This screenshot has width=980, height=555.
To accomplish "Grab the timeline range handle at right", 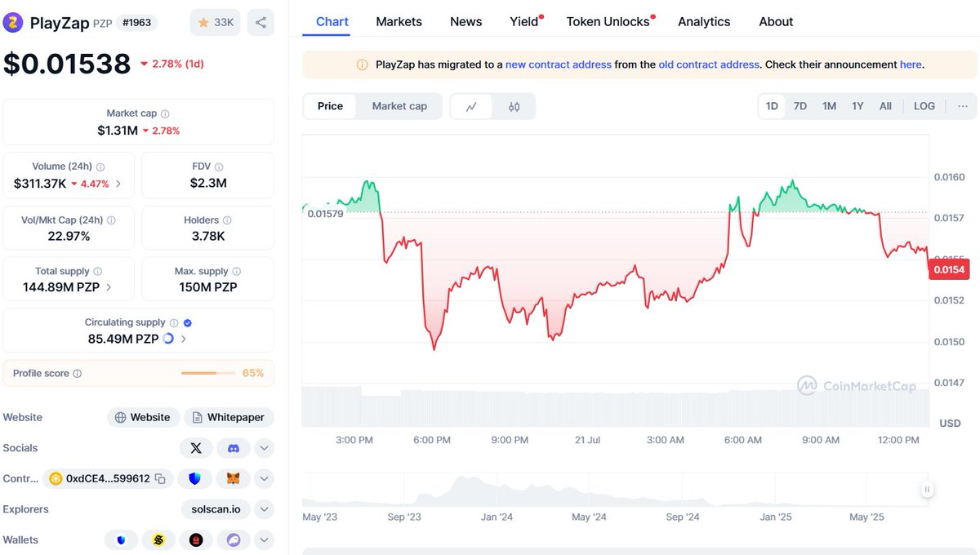I will pyautogui.click(x=927, y=490).
